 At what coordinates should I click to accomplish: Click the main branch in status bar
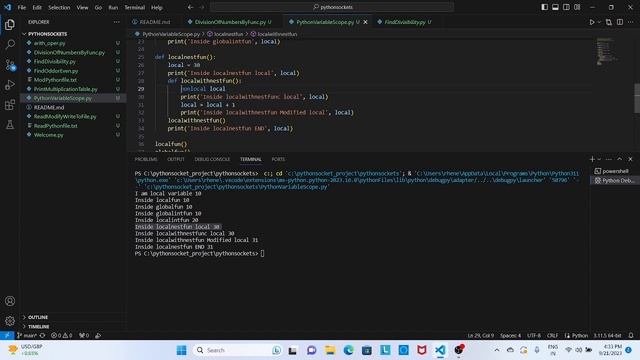point(27,336)
